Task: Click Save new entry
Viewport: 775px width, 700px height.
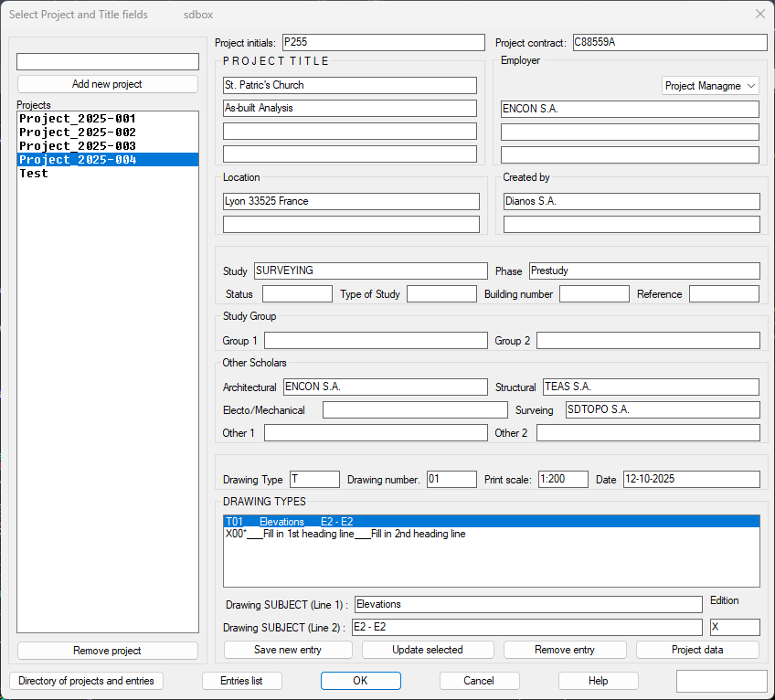Action: pos(288,650)
